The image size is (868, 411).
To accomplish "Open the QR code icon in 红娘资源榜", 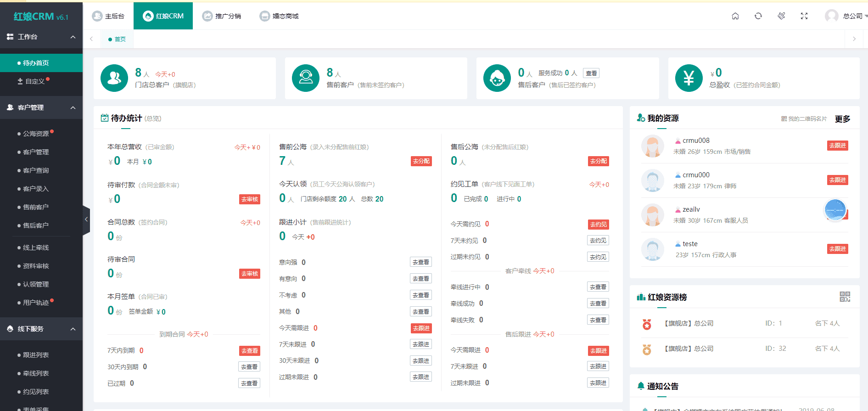I will [x=845, y=297].
